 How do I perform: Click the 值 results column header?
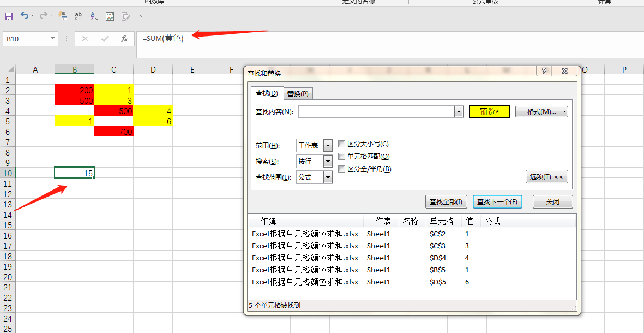click(x=471, y=222)
